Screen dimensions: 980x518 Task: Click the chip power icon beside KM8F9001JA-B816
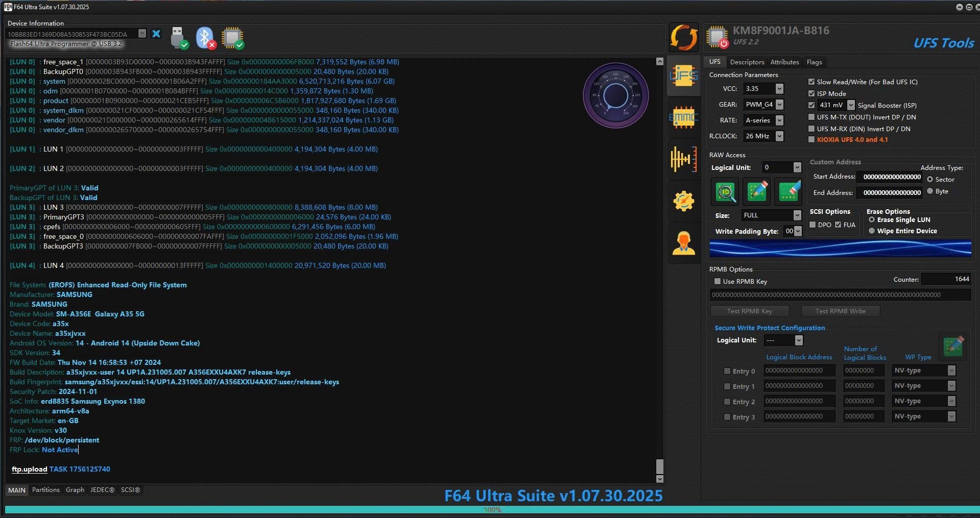[x=717, y=37]
